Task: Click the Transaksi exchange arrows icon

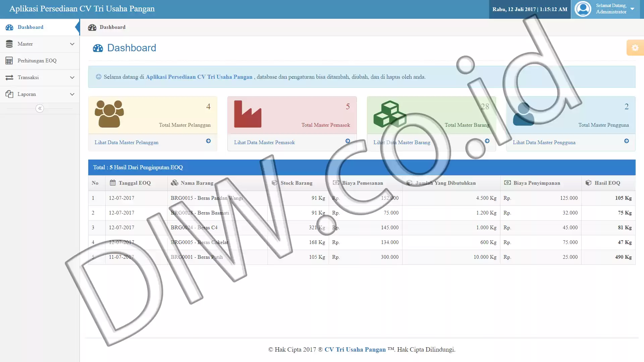Action: pyautogui.click(x=9, y=77)
